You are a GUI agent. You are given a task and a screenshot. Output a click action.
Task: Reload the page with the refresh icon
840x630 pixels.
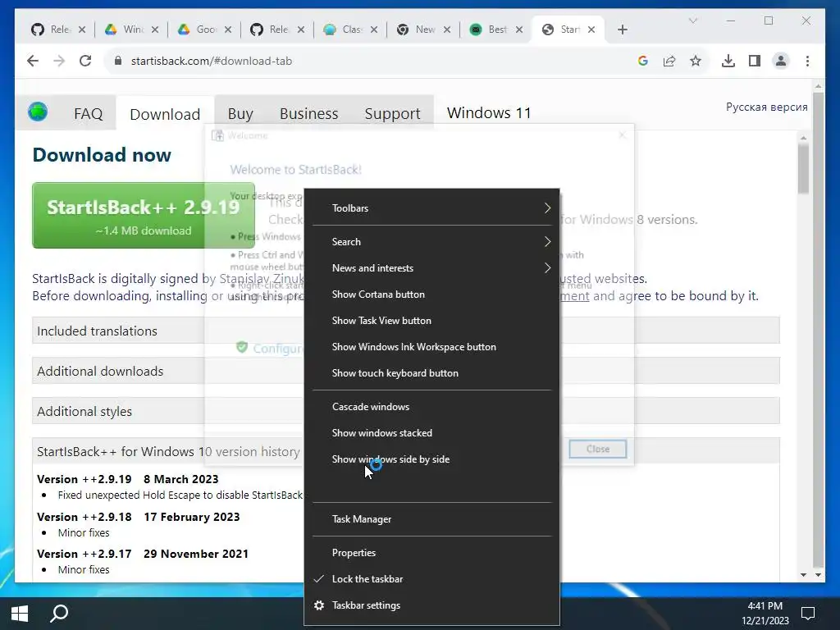[85, 61]
